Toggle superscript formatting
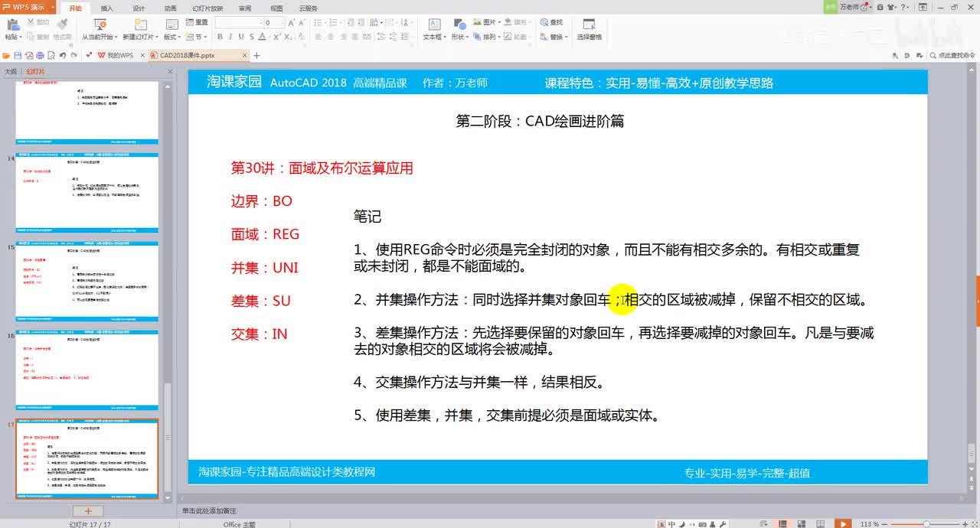 click(x=278, y=37)
